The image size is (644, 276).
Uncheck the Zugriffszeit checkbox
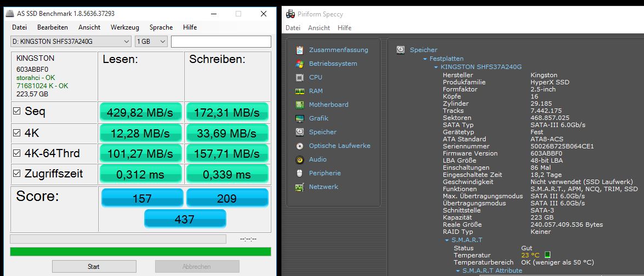pyautogui.click(x=17, y=174)
